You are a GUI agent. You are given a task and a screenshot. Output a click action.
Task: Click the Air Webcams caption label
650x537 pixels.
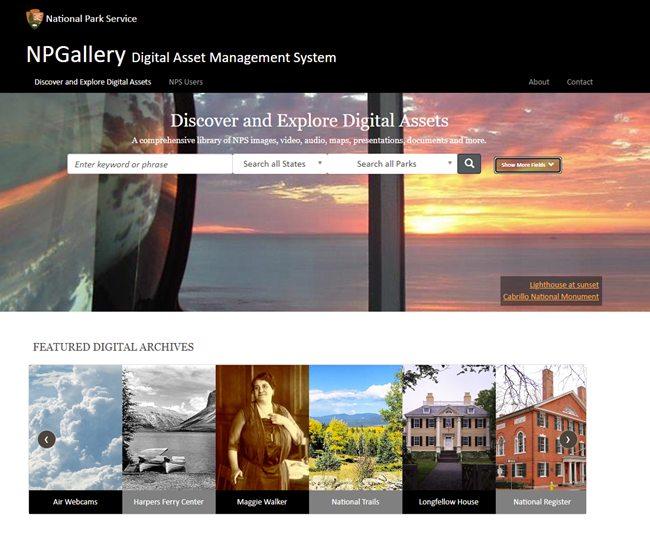tap(75, 502)
